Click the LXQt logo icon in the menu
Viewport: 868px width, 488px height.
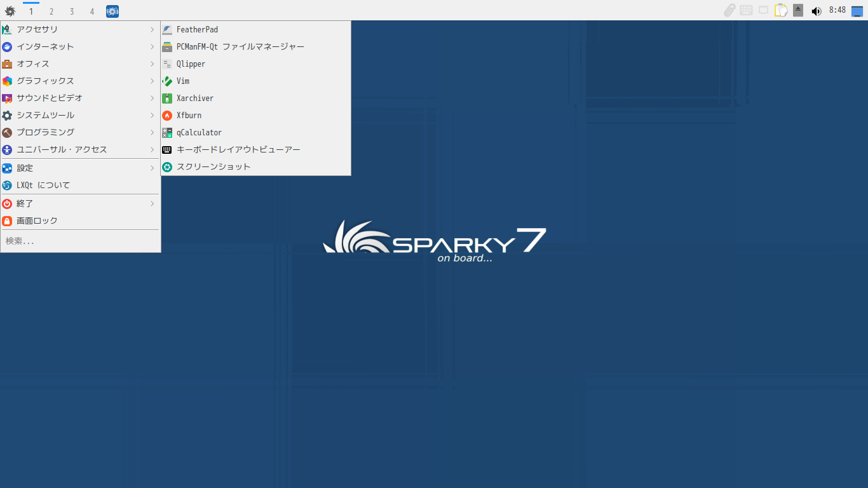point(7,186)
